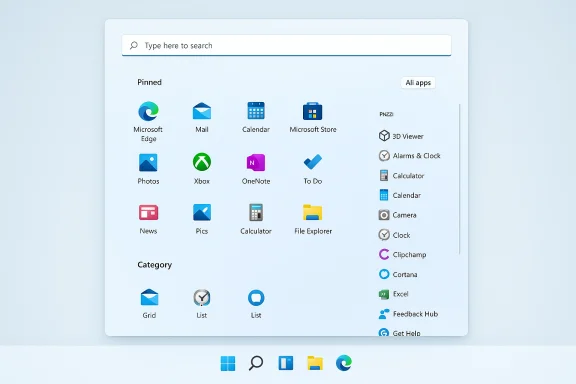Launch the Xbox app
The height and width of the screenshot is (384, 576).
202,169
